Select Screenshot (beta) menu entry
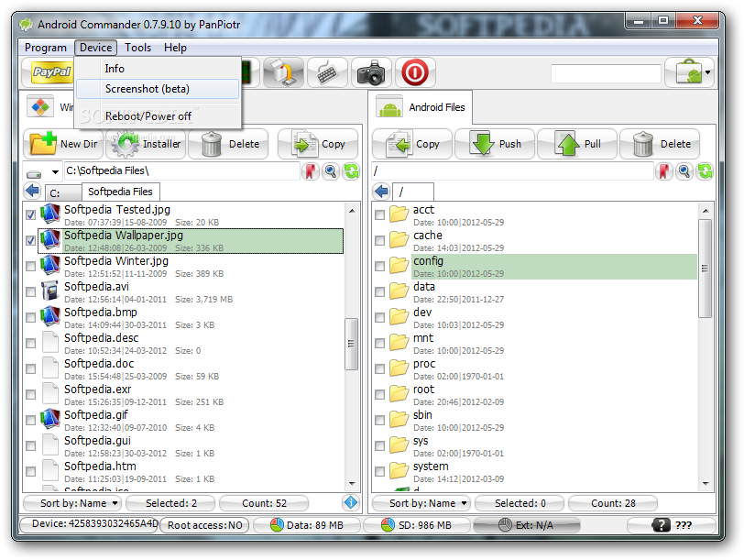The image size is (744, 560). click(158, 89)
